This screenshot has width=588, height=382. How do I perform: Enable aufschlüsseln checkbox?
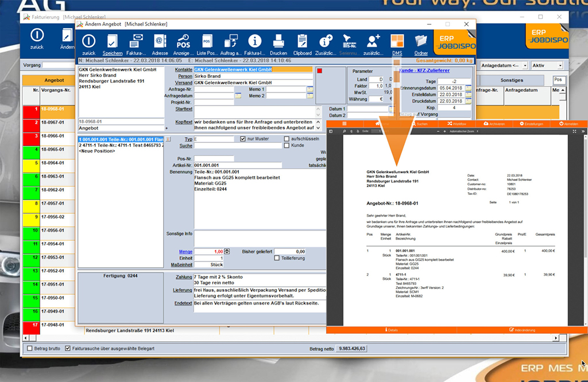[287, 139]
